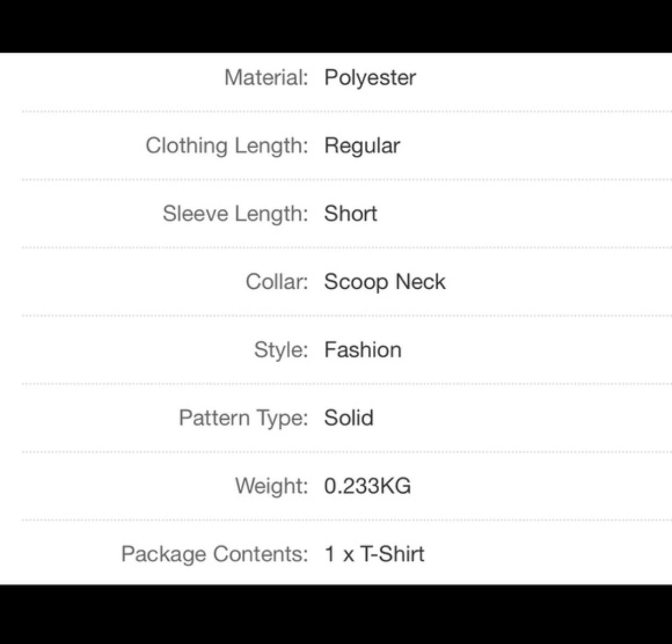Image resolution: width=672 pixels, height=644 pixels.
Task: Select the Polyester material value
Action: [370, 78]
